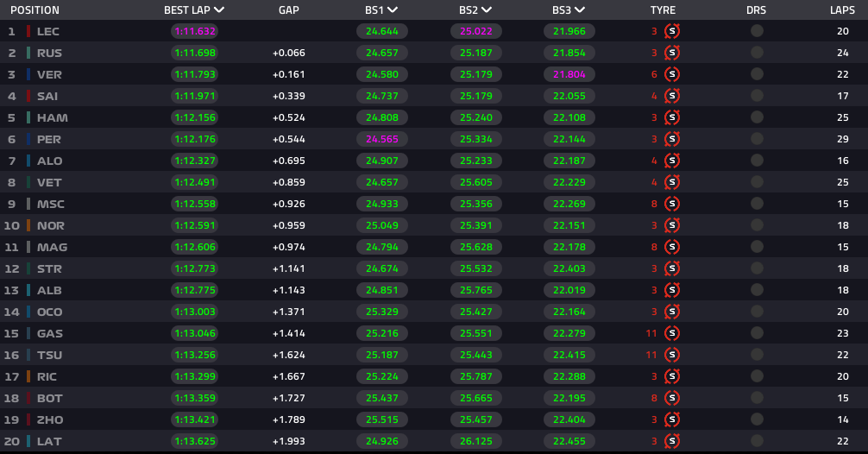868x454 pixels.
Task: Click VER's purple BS3 time 21.804
Action: [x=569, y=75]
